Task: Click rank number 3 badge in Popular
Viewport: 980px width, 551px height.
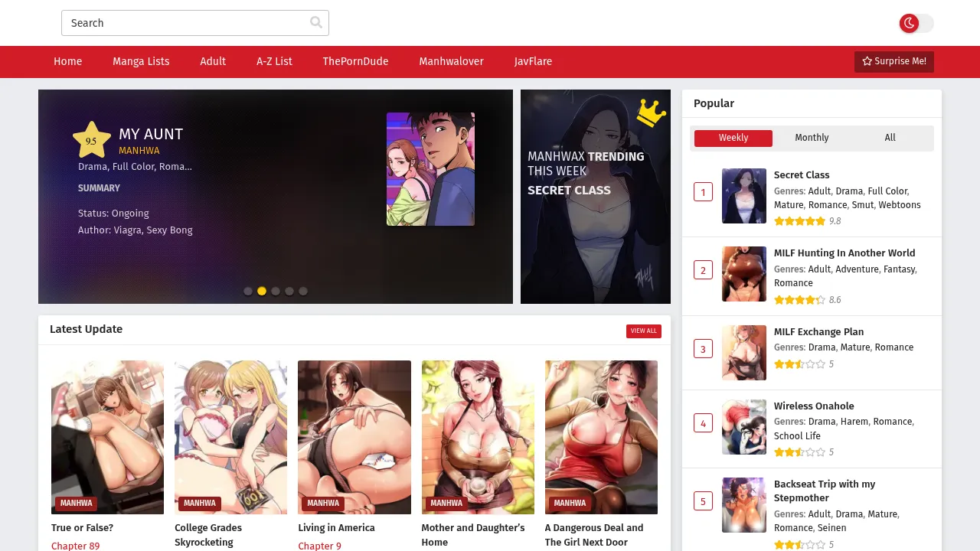Action: click(703, 350)
